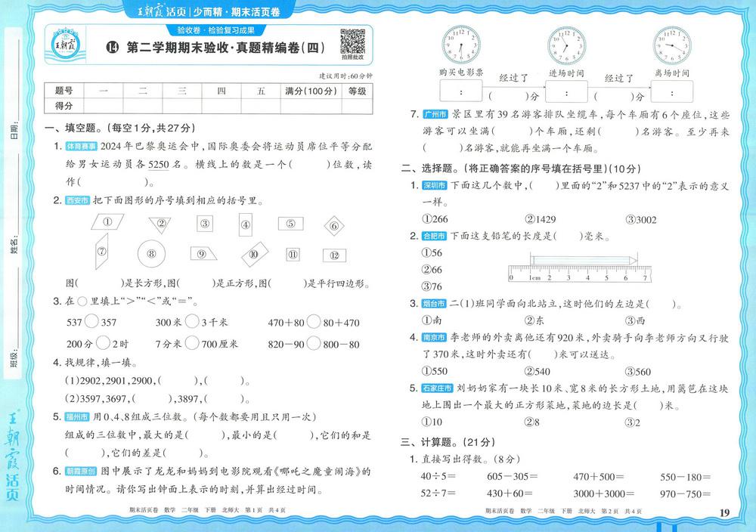The image size is (756, 532).
Task: Select the slanted parallelogram shape ⑦
Action: [102, 251]
